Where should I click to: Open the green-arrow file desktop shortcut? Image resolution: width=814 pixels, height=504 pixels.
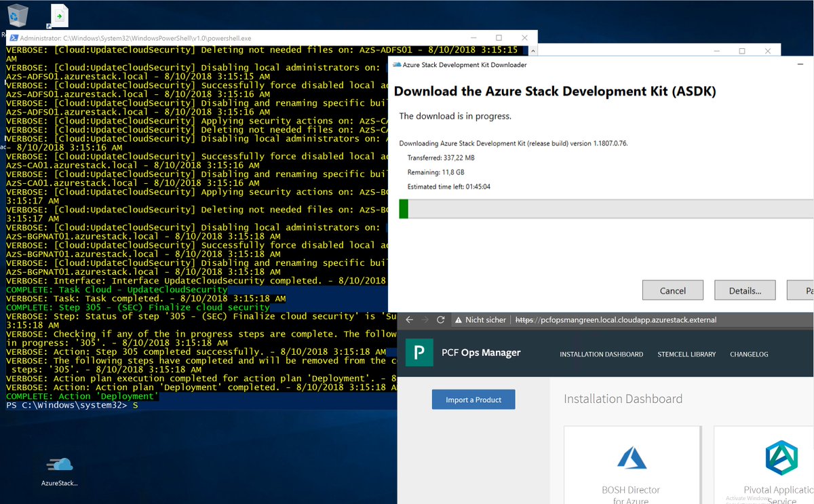coord(58,15)
